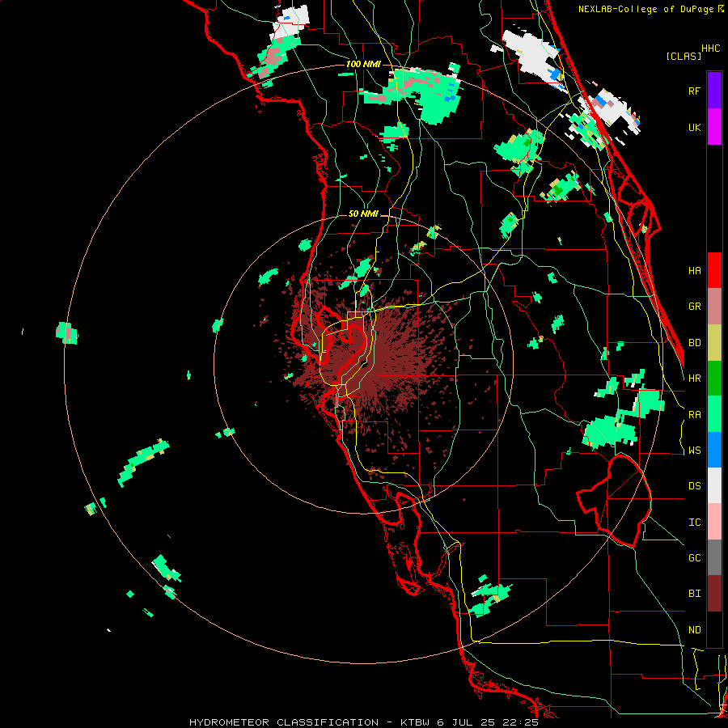
Task: Click the [CLAS] units label
Action: tap(684, 56)
